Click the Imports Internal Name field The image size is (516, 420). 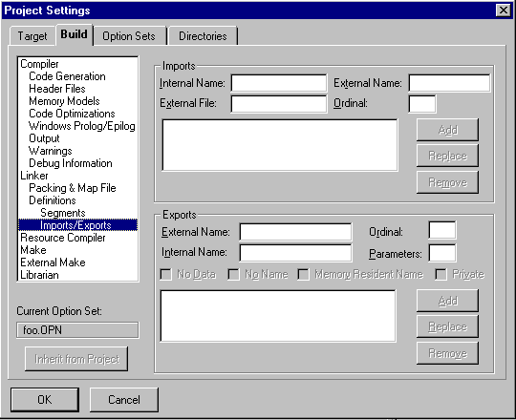coord(279,83)
